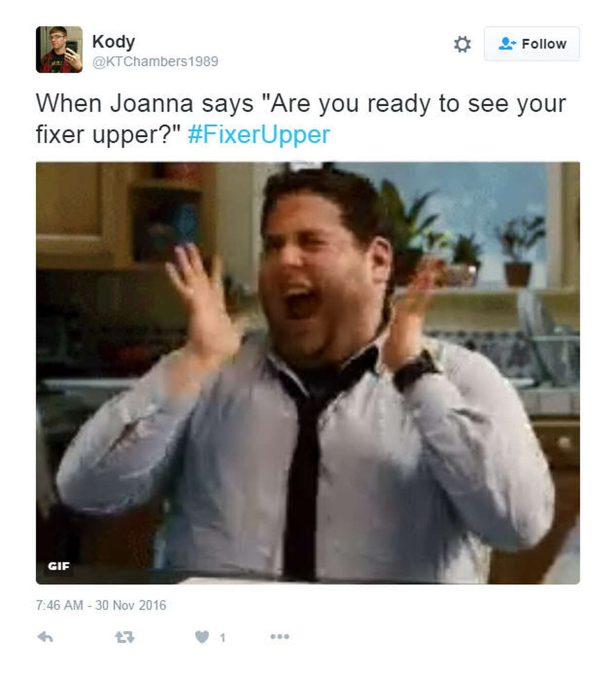Open the gear settings menu on the tweet
This screenshot has width=616, height=675.
pyautogui.click(x=462, y=44)
